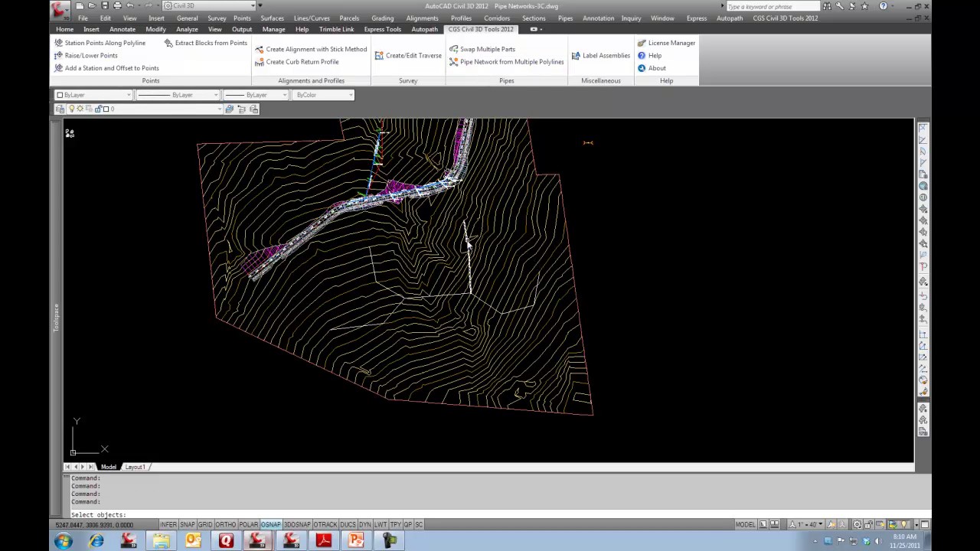
Task: Switch to the Home ribbon tab
Action: click(64, 29)
